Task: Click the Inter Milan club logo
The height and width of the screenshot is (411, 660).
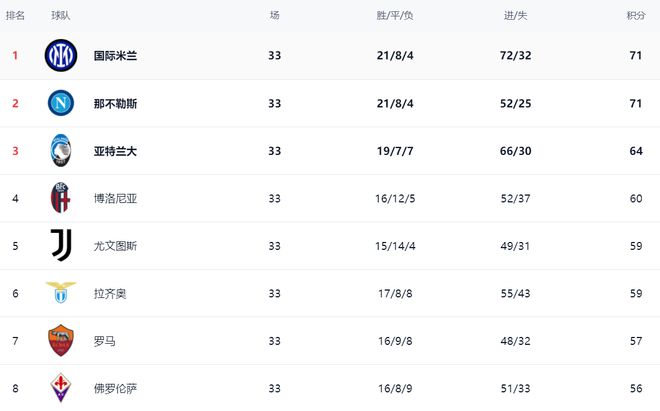Action: [60, 55]
